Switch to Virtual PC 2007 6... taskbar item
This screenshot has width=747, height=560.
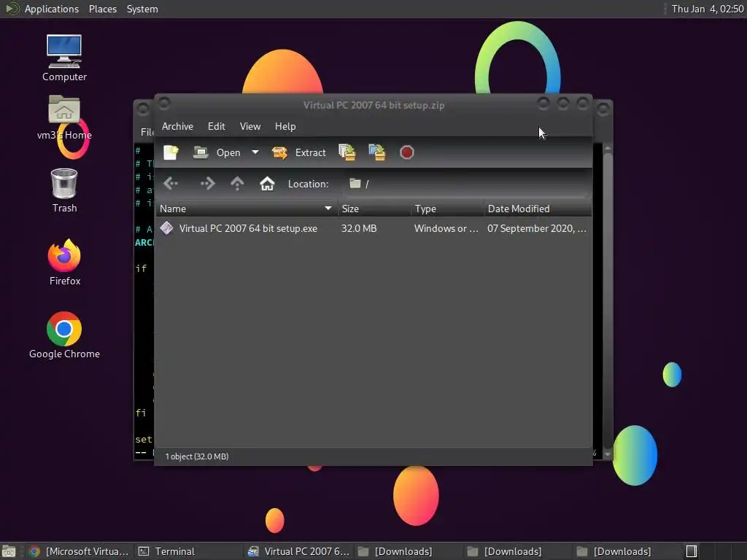point(299,551)
